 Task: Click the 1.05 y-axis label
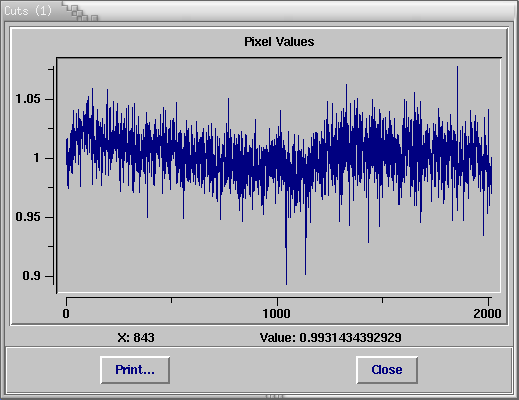[28, 99]
